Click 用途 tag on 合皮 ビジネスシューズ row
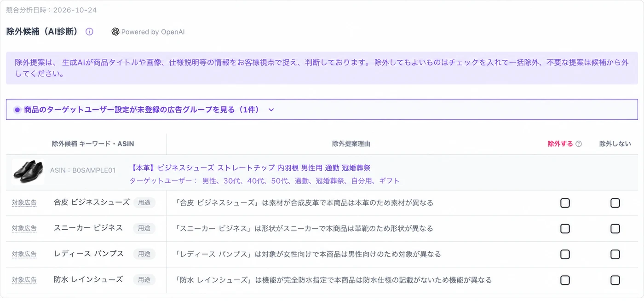The height and width of the screenshot is (301, 644). pos(144,203)
